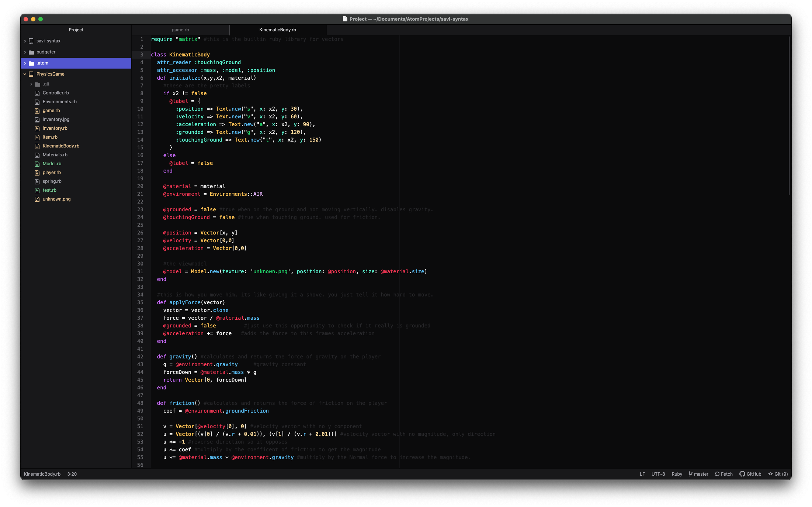This screenshot has width=812, height=507.
Task: Click line number 48 in the gutter
Action: point(140,403)
